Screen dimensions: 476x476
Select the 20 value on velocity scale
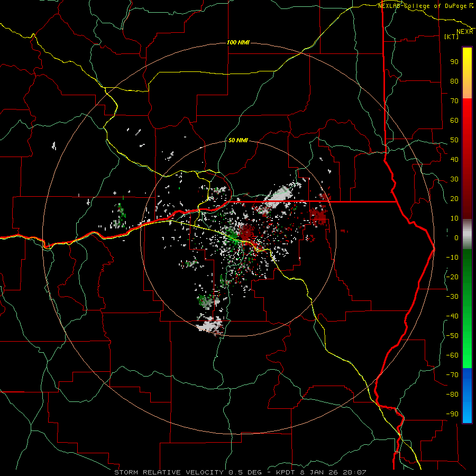pyautogui.click(x=454, y=199)
